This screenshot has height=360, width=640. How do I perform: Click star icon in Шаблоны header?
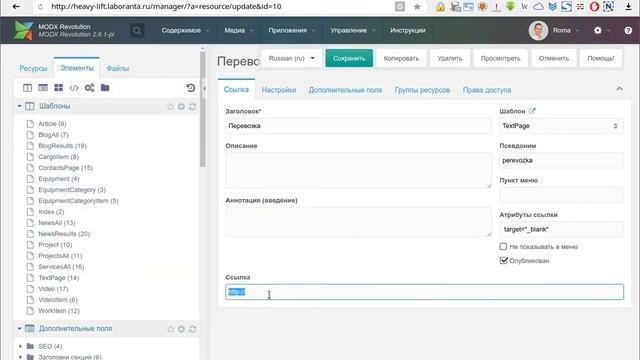point(170,107)
